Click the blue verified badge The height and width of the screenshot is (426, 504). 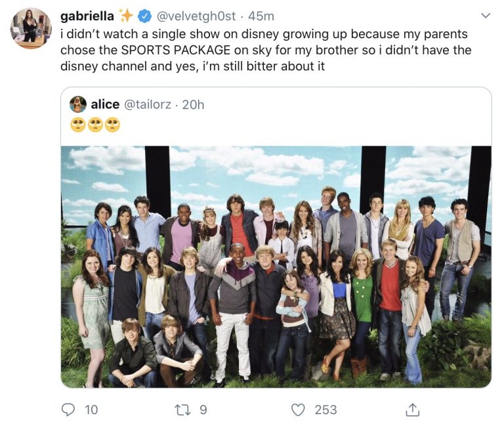click(x=144, y=16)
